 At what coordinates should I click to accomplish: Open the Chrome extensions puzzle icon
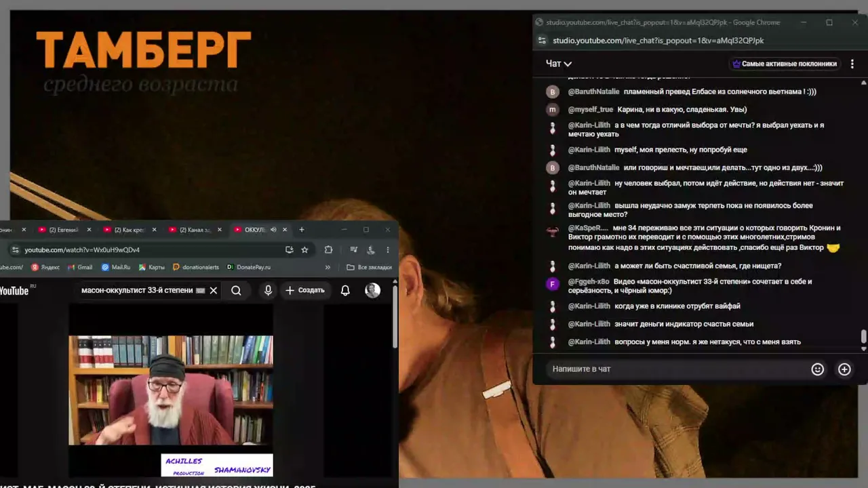click(x=329, y=249)
